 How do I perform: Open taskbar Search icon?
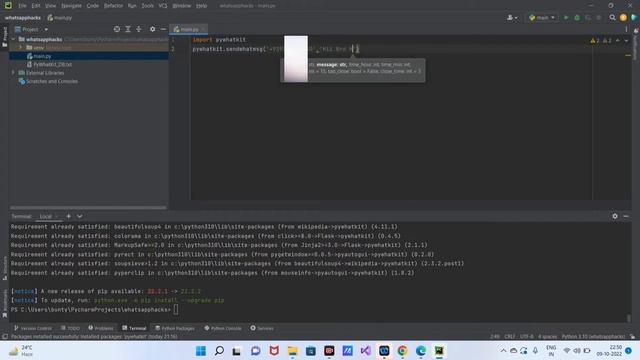point(219,351)
